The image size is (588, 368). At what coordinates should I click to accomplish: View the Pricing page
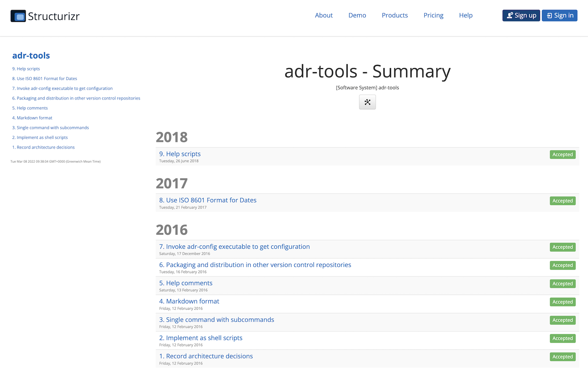pyautogui.click(x=433, y=15)
